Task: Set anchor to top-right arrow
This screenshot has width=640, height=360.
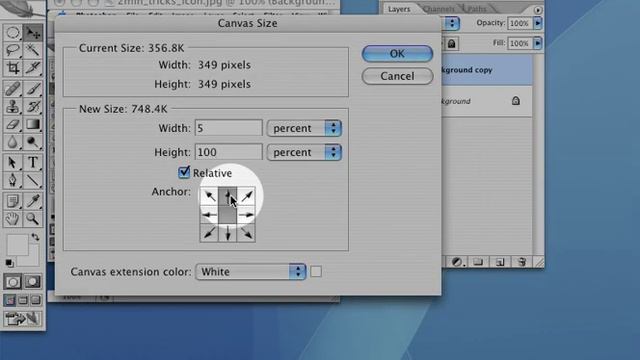Action: pos(246,196)
